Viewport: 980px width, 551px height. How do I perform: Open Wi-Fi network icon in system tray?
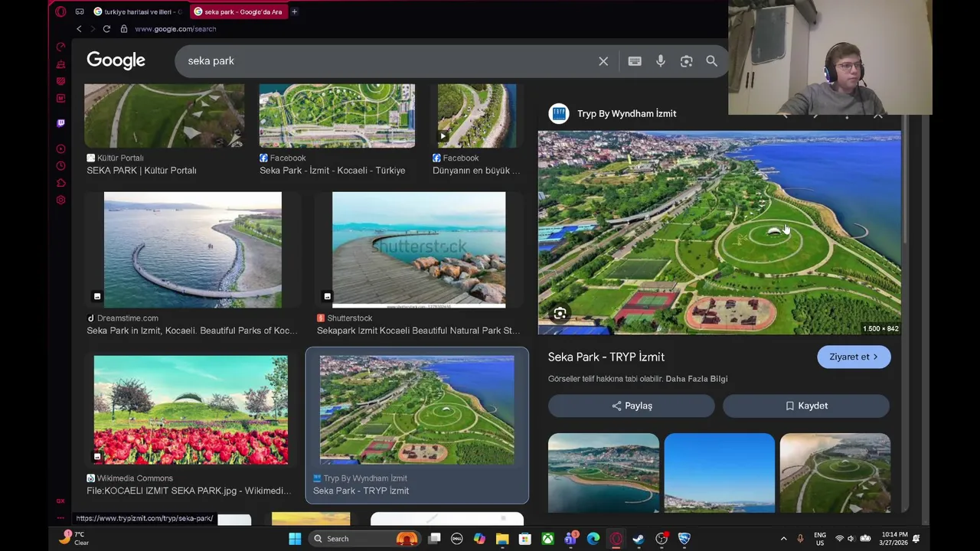(839, 539)
